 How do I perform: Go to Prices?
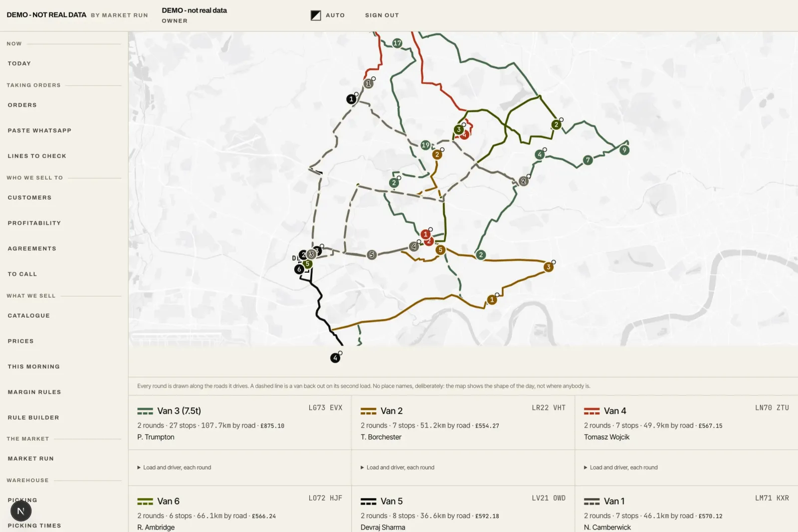coord(20,341)
